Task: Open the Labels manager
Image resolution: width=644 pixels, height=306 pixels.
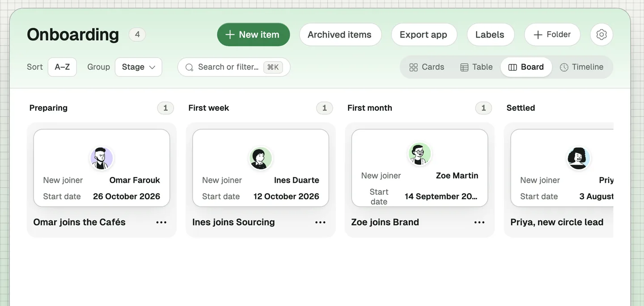Action: [x=490, y=34]
